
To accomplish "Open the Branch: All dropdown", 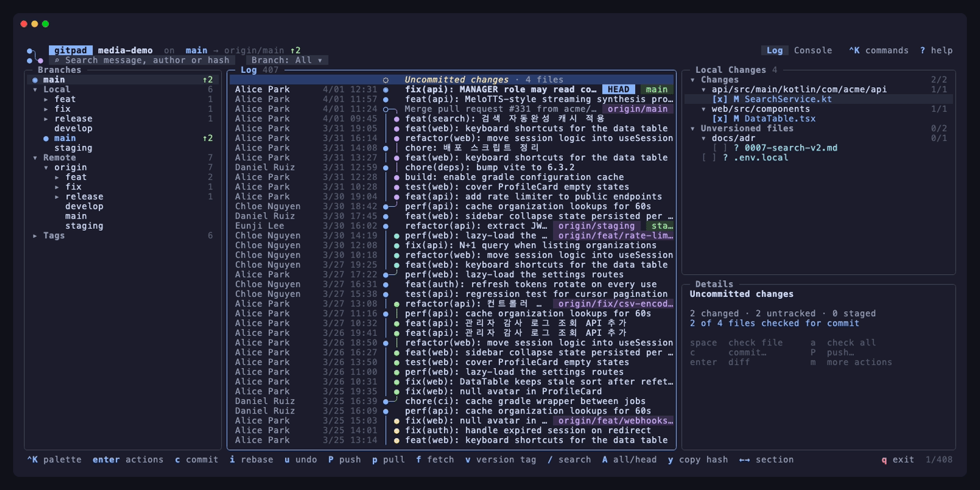I will click(287, 60).
